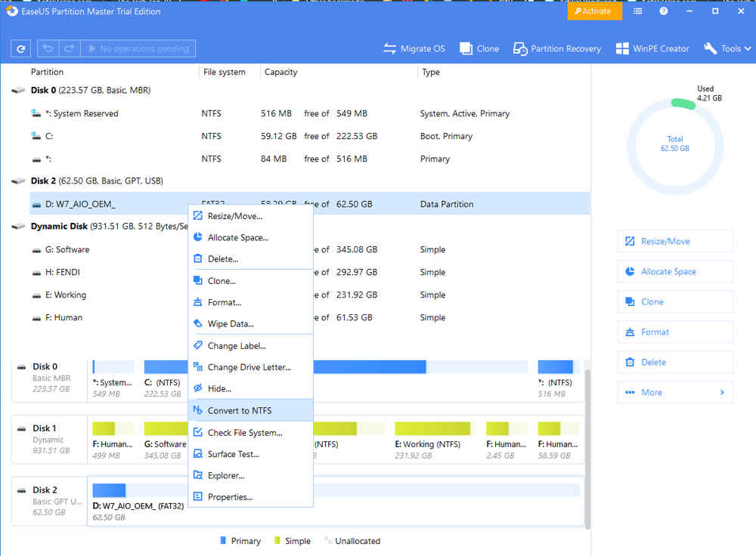Viewport: 756px width, 556px height.
Task: Click the Type column header
Action: coord(431,72)
